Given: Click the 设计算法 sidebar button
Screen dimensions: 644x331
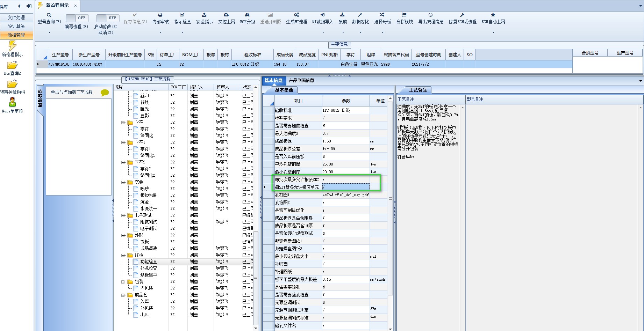Looking at the screenshot, I should point(16,26).
